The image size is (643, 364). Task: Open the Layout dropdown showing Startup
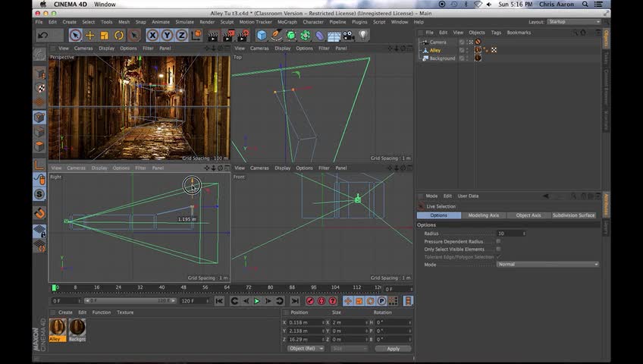coord(572,22)
